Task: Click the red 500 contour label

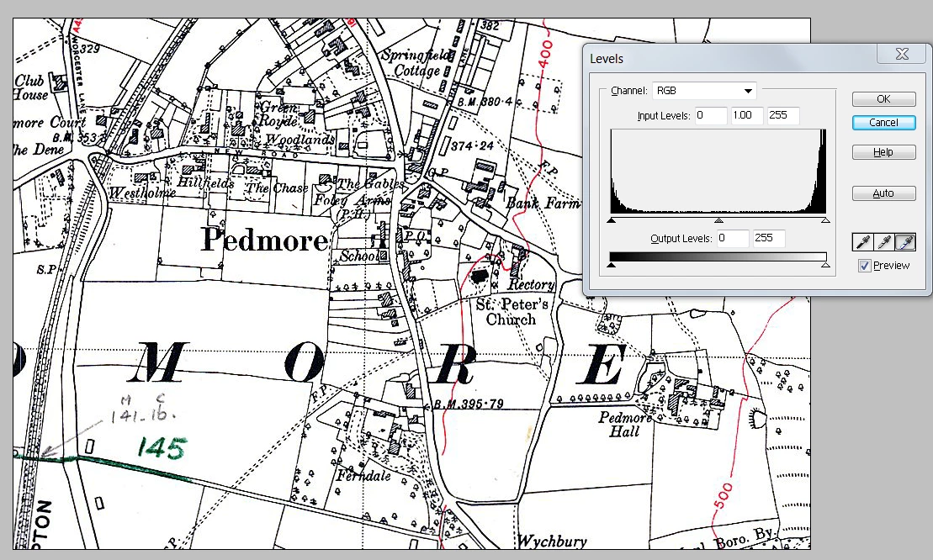Action: (723, 496)
